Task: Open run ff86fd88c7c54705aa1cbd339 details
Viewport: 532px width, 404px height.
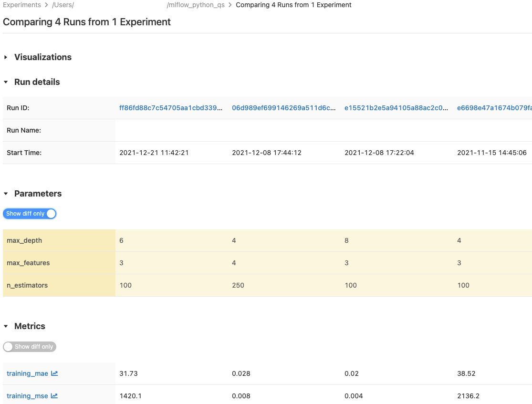Action: click(171, 108)
